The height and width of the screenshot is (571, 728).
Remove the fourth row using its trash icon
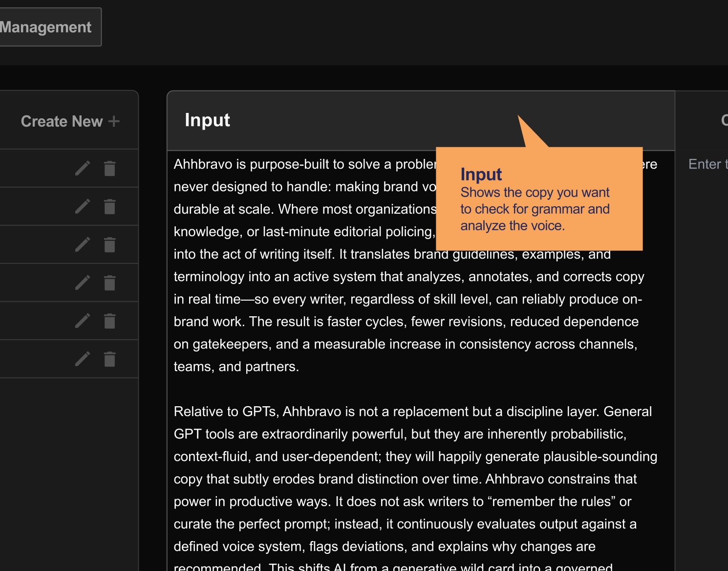coord(110,283)
